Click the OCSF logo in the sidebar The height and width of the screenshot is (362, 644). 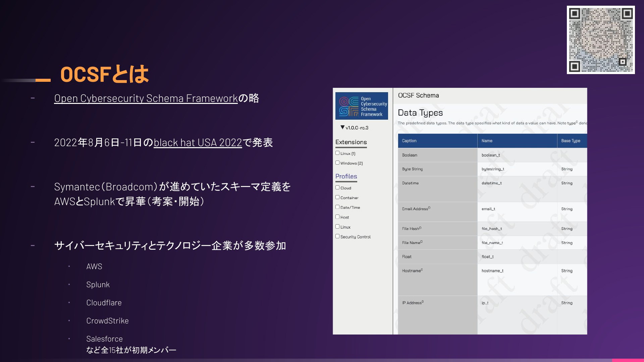pos(362,106)
